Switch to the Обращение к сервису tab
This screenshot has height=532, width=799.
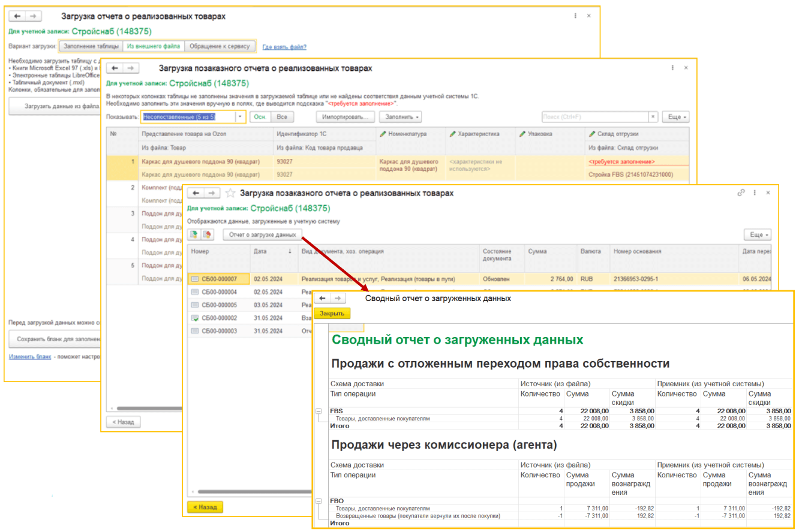(x=221, y=45)
